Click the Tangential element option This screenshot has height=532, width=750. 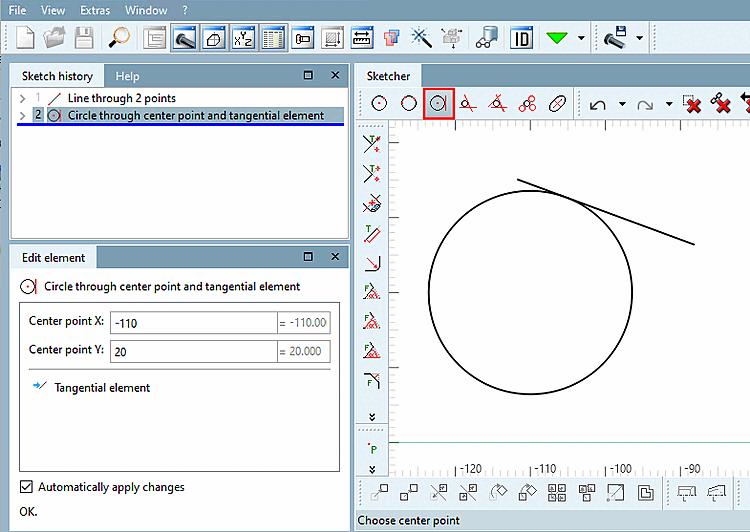(102, 388)
